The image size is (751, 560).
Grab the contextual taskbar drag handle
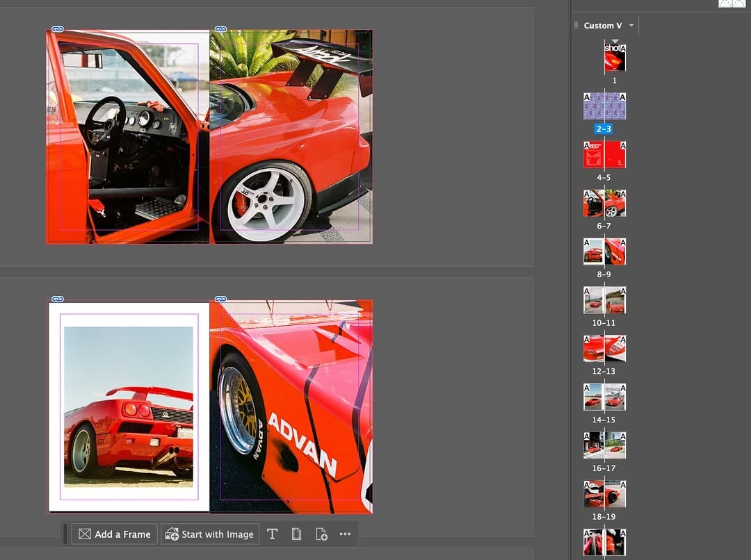pos(65,534)
